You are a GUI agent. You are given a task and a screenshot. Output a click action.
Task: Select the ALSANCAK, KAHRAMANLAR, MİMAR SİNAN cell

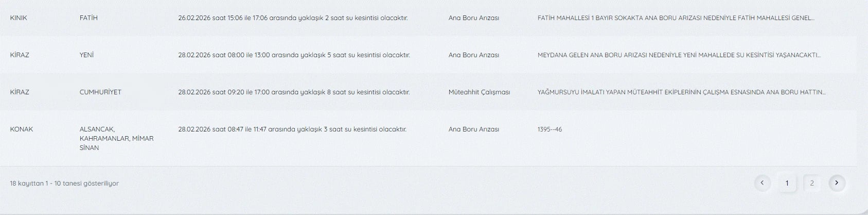116,138
